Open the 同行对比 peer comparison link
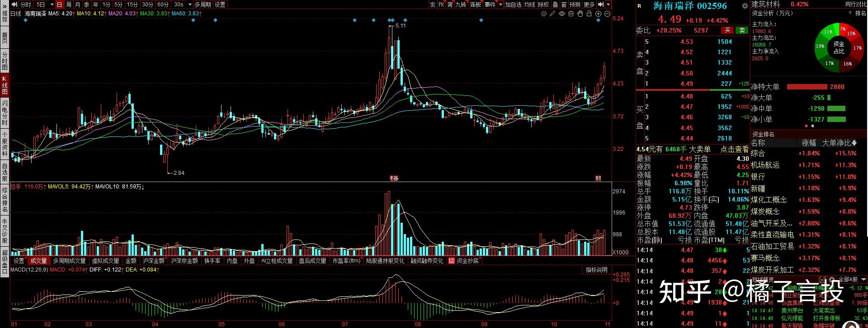Viewport: 868px width, 328px height. (856, 4)
